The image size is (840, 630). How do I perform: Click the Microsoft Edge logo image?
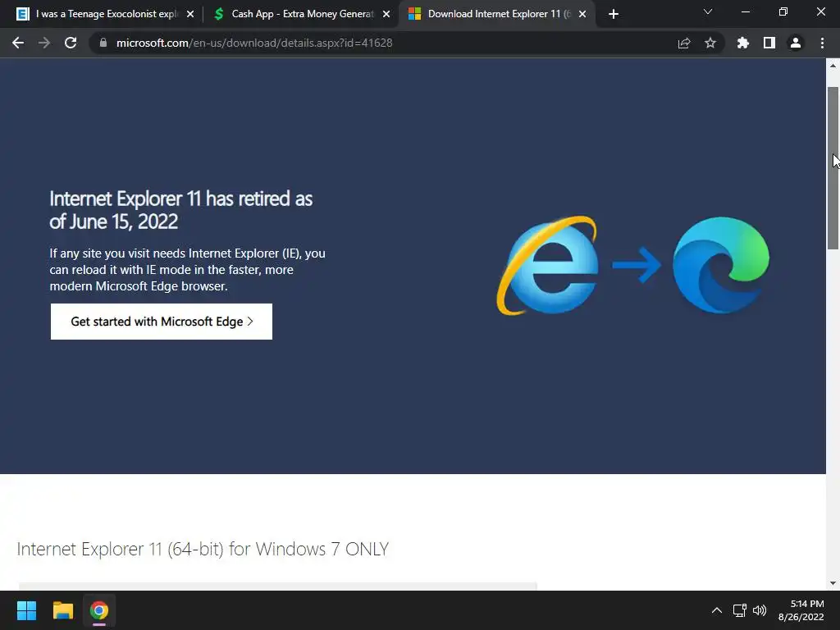click(x=720, y=265)
